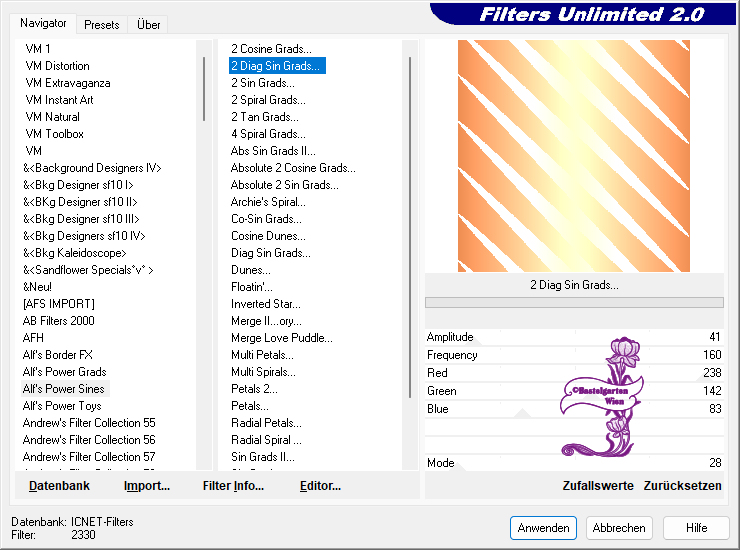740x550 pixels.
Task: Choose Merge Love Puddle filter
Action: pyautogui.click(x=281, y=338)
